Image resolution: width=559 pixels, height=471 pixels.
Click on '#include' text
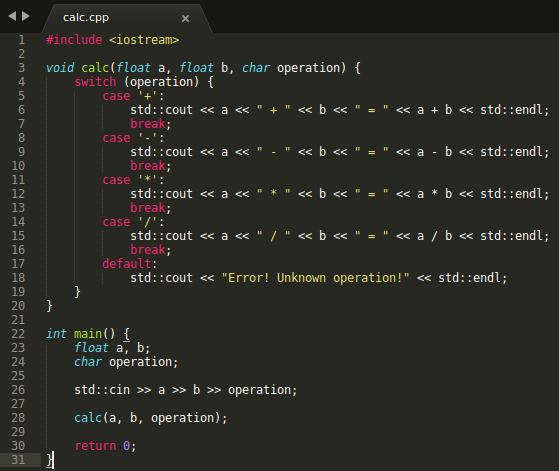74,40
